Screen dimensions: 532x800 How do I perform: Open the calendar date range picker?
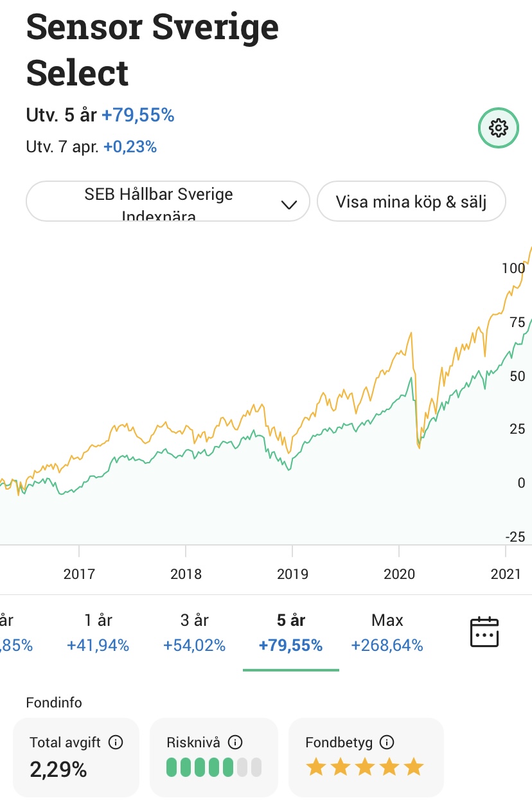click(x=484, y=632)
